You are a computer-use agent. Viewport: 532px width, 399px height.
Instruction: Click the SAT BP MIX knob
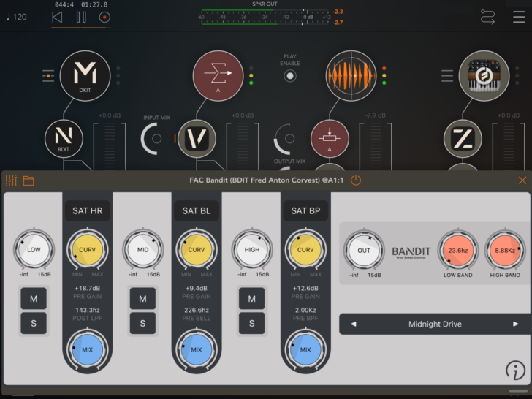tap(305, 349)
